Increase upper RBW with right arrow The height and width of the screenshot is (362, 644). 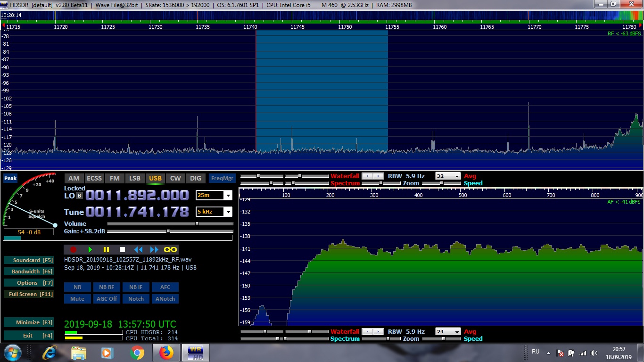[379, 176]
